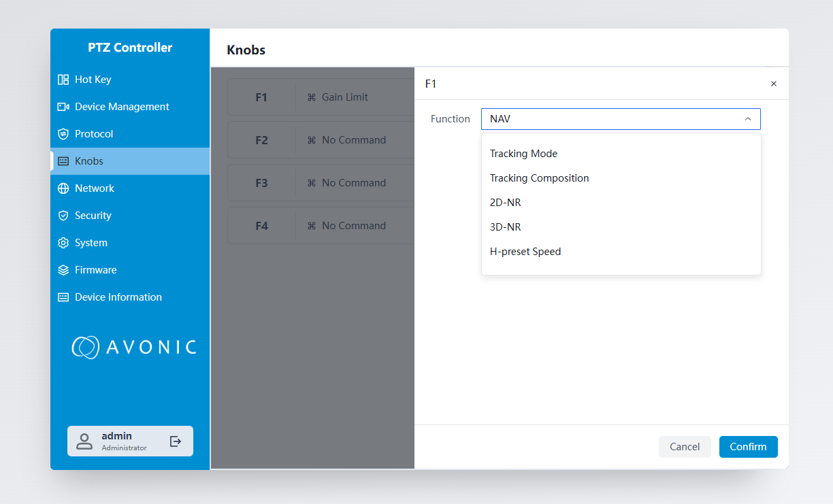Click the Network globe icon
This screenshot has height=504, width=833.
[63, 188]
